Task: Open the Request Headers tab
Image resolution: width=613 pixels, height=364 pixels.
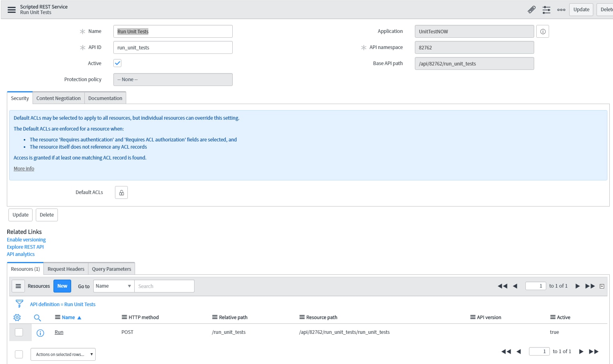Action: 66,269
